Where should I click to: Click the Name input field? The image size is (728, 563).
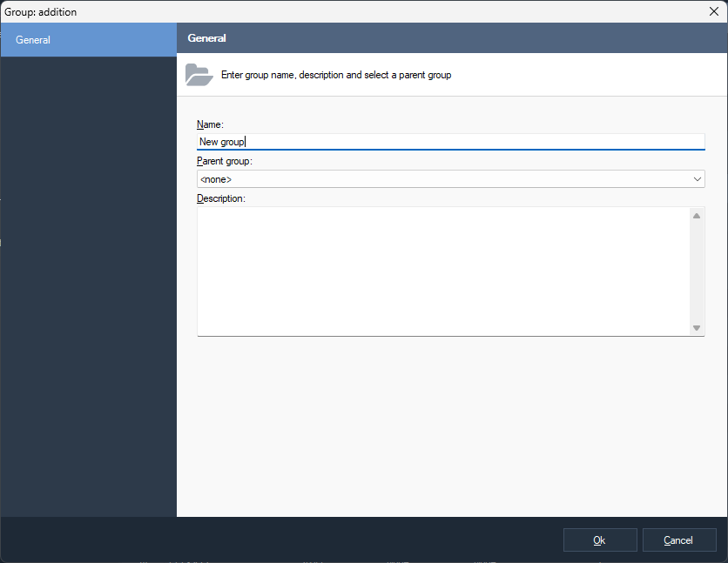pos(450,142)
